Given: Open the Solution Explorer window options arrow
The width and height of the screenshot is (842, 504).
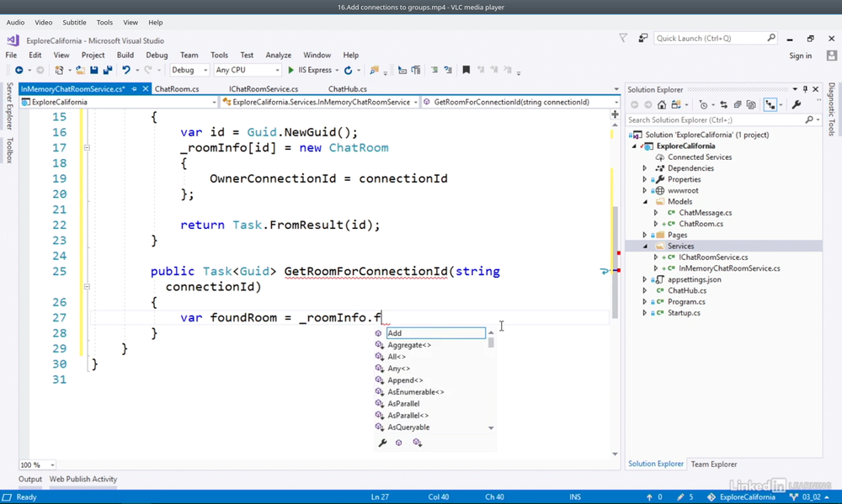Looking at the screenshot, I should [x=795, y=89].
